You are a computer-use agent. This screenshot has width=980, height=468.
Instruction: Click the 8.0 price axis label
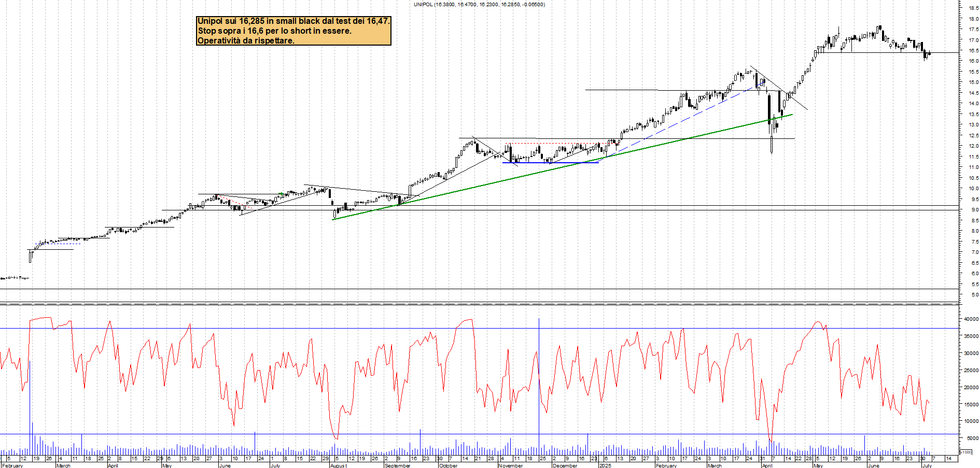tap(975, 231)
